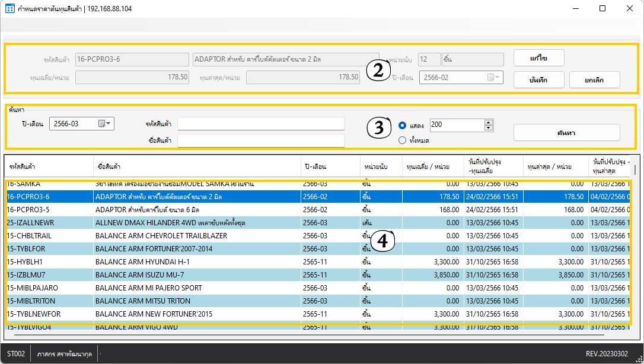Select the ทั้งหมด radio button

(x=403, y=141)
